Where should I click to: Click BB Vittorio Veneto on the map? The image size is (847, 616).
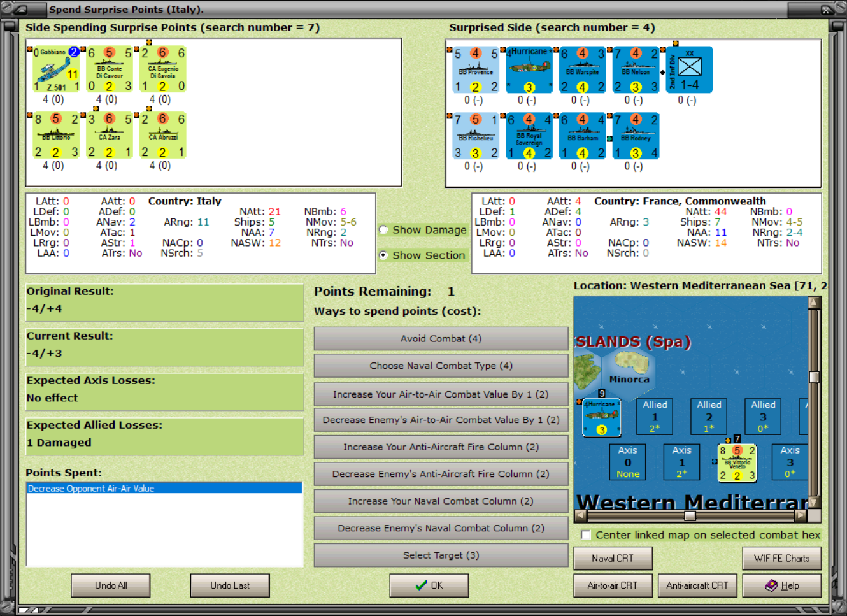tap(737, 463)
